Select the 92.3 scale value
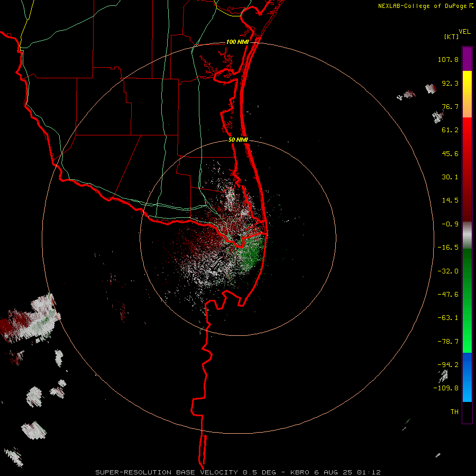476x476 pixels. (450, 83)
